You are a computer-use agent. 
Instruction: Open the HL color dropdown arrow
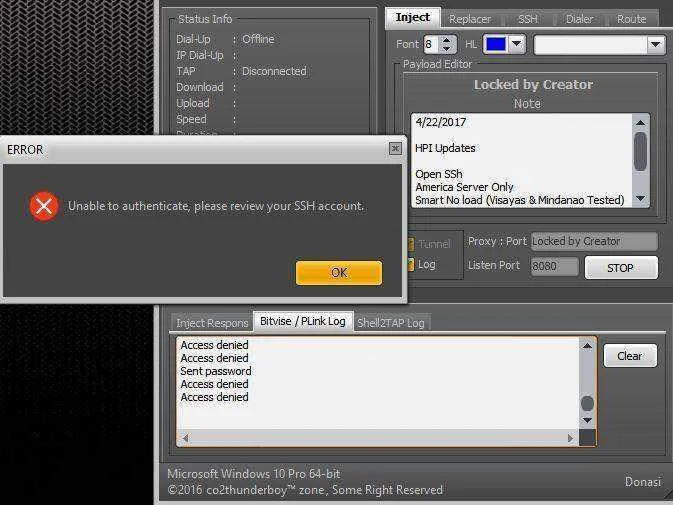point(517,44)
